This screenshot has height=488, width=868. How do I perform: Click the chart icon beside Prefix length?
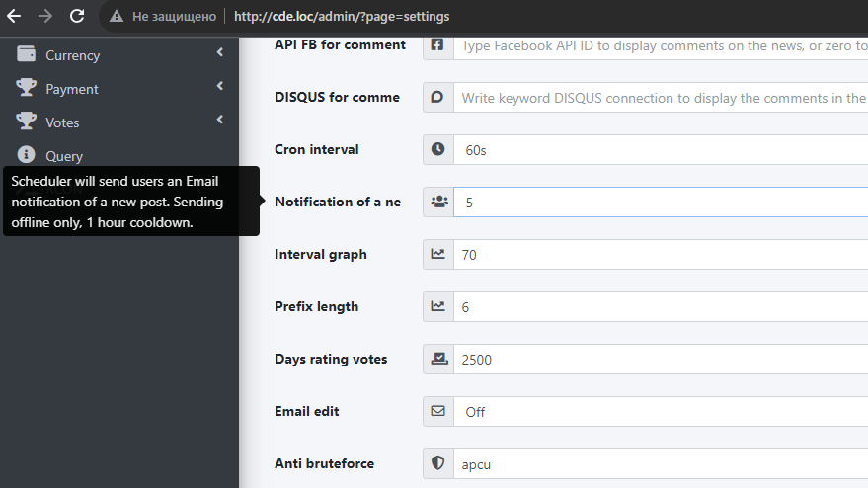click(x=438, y=307)
